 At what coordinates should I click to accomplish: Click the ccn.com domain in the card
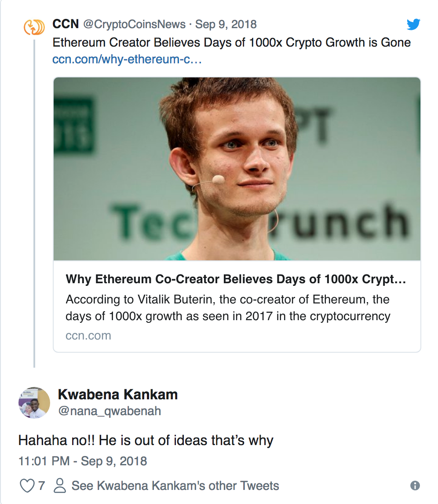pos(88,336)
